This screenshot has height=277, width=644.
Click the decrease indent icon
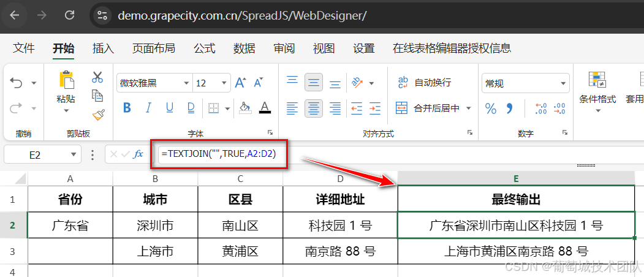[357, 108]
